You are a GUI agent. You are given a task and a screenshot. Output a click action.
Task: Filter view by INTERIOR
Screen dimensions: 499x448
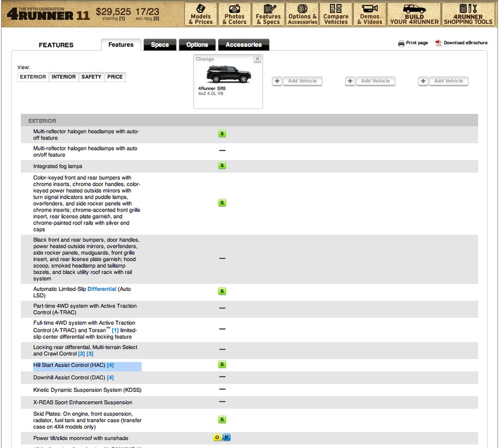pyautogui.click(x=64, y=77)
